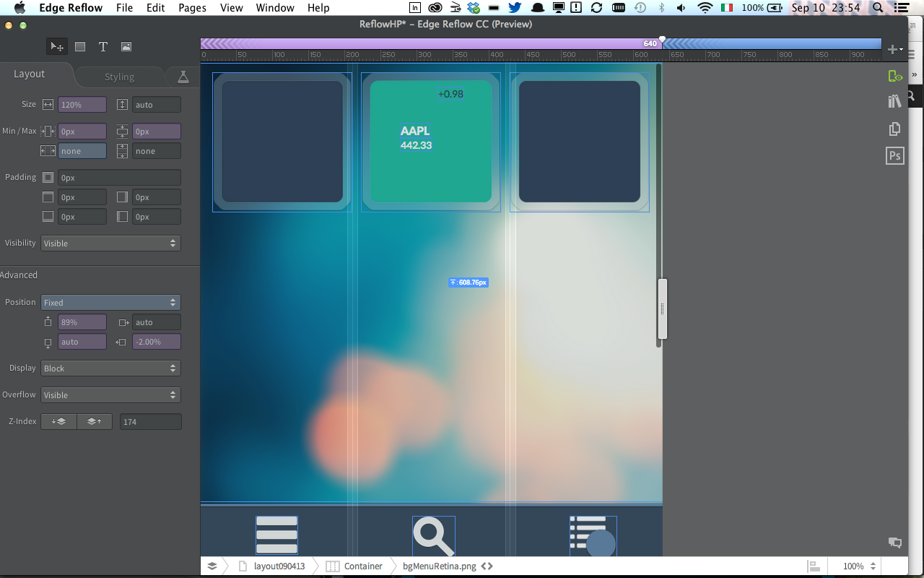Open the Pages panel icon
The width and height of the screenshot is (924, 578).
click(895, 129)
